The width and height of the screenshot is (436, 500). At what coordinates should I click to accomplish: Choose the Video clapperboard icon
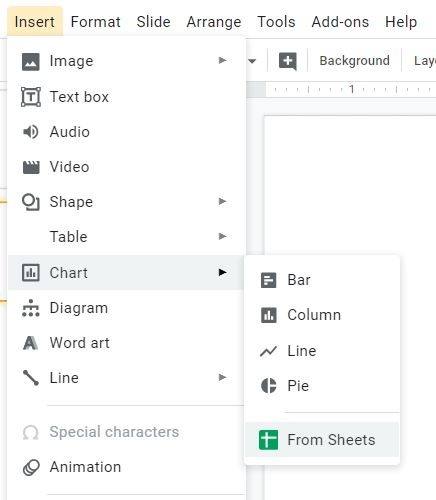point(31,167)
